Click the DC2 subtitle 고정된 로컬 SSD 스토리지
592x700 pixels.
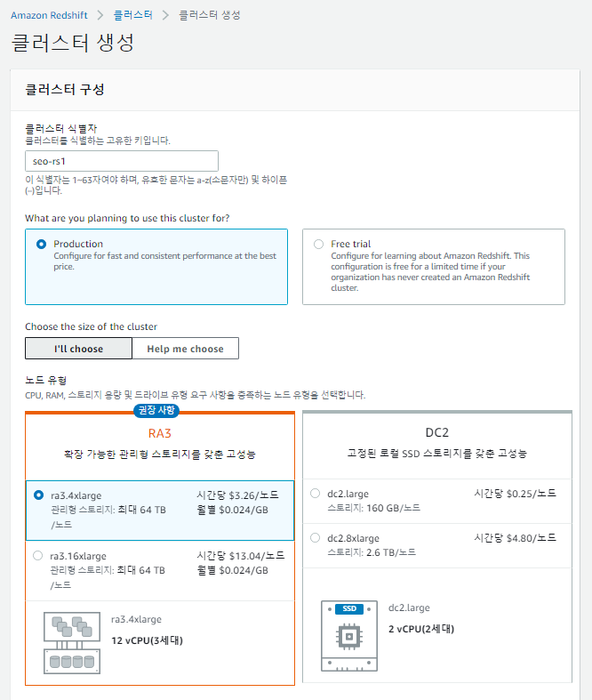(x=437, y=454)
